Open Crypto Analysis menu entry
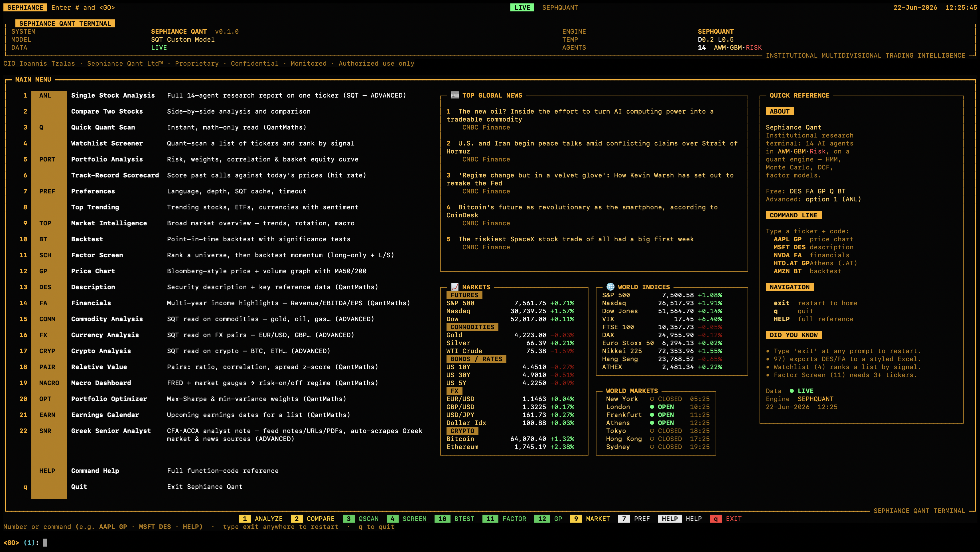The height and width of the screenshot is (552, 980). click(101, 351)
